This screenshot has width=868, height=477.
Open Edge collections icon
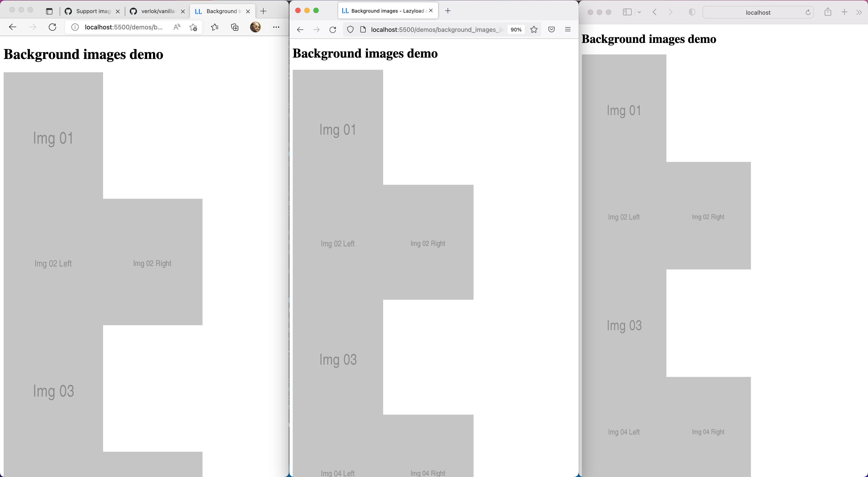[x=235, y=27]
